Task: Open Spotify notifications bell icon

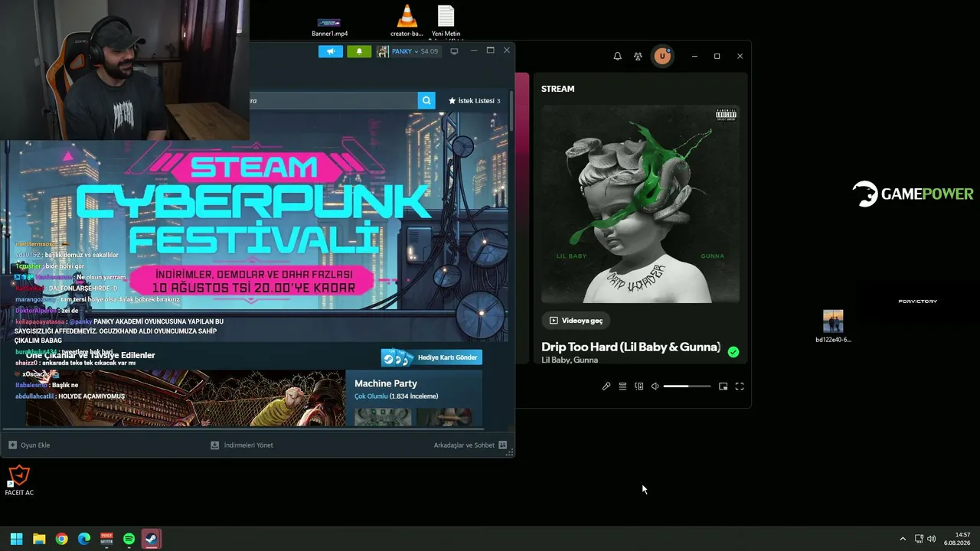Action: point(618,56)
